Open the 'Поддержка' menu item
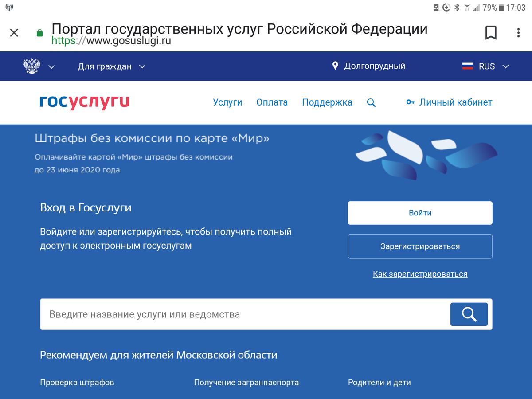532x399 pixels. [x=327, y=102]
